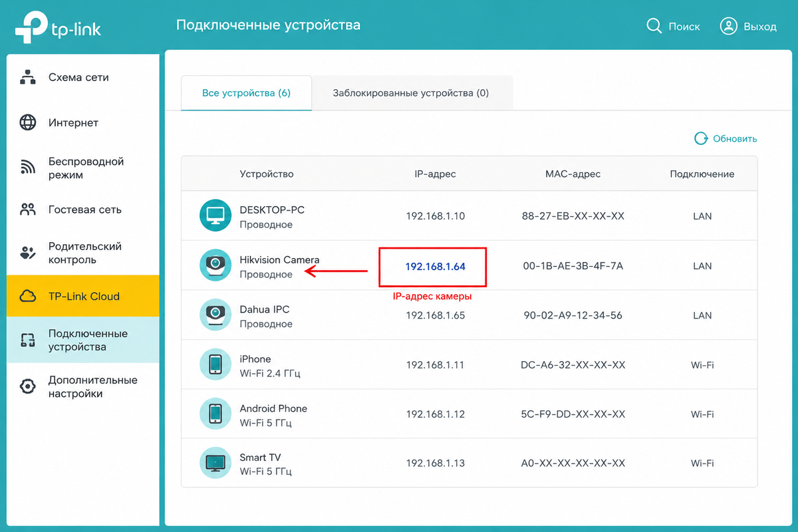The width and height of the screenshot is (798, 532).
Task: Click MAC 88-27-EB-XX-XX-XX
Action: click(x=573, y=216)
